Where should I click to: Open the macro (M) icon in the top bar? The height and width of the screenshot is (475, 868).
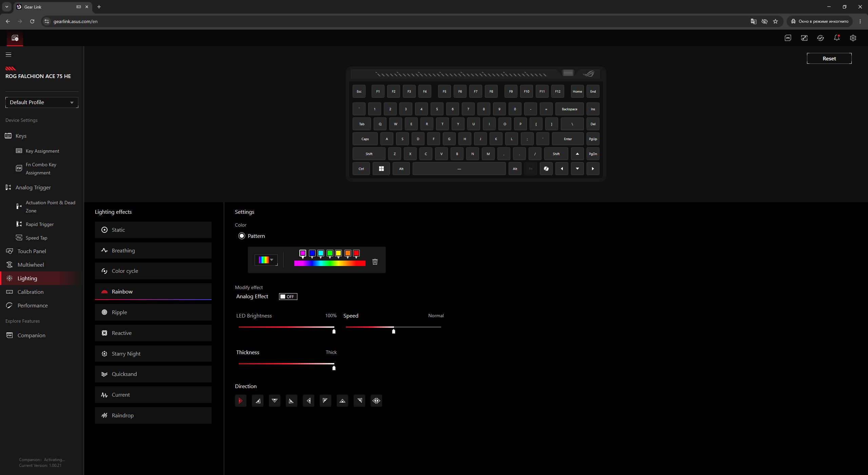788,38
